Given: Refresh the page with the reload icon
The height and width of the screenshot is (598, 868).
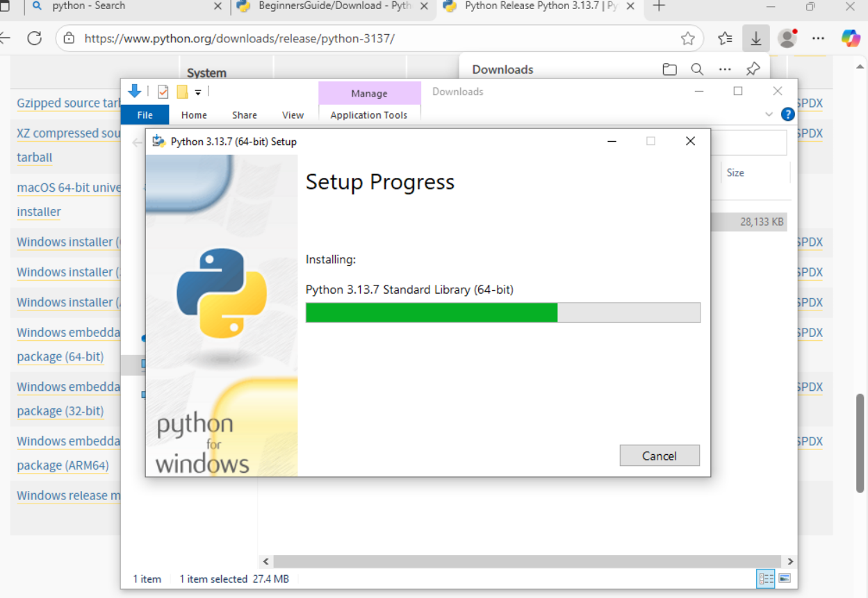Looking at the screenshot, I should (35, 38).
